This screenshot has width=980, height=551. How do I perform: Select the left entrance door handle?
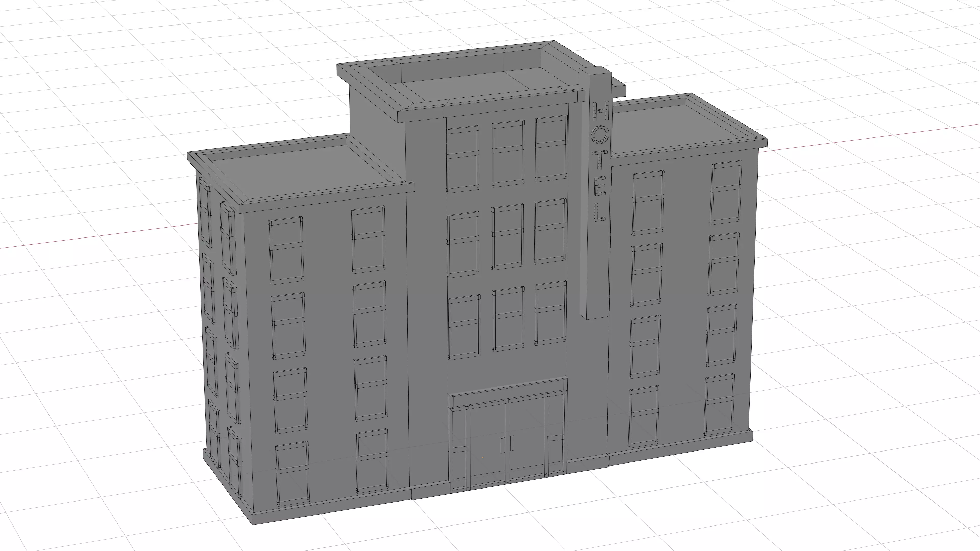(502, 445)
